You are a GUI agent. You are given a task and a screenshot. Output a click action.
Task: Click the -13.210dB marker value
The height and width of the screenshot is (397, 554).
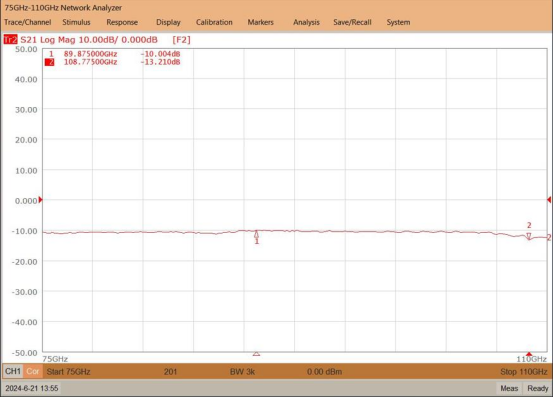pos(160,62)
